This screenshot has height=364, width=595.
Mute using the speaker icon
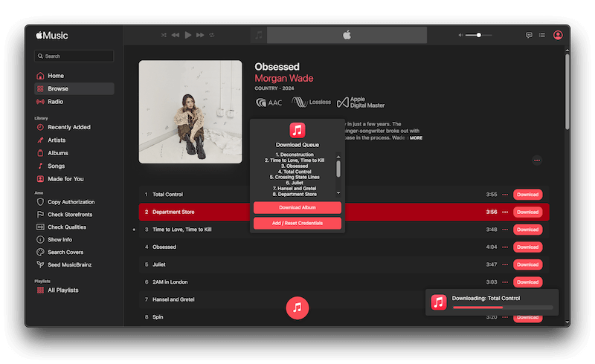[460, 35]
